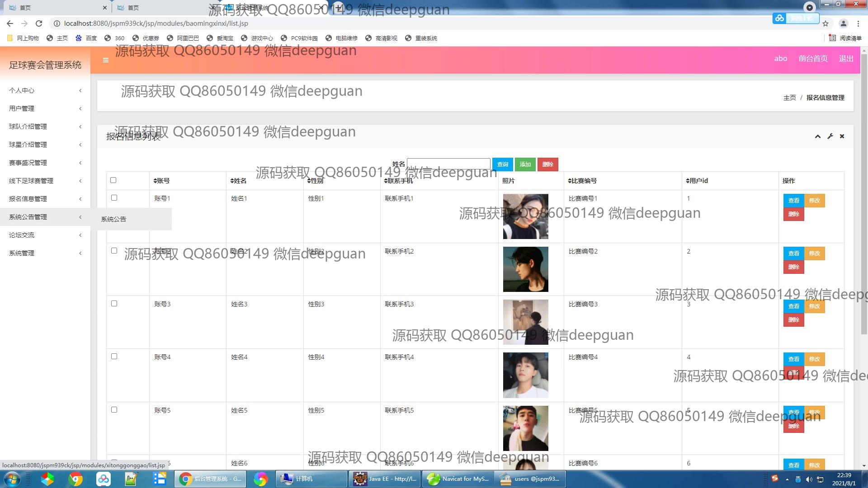Open Navicat for MySQL from taskbar
The width and height of the screenshot is (868, 488).
point(458,479)
